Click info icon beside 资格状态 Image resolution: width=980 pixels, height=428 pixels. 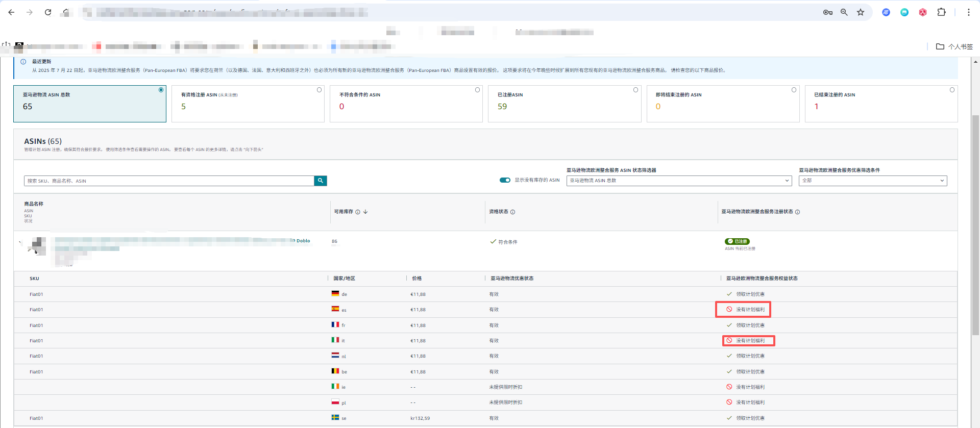coord(512,212)
